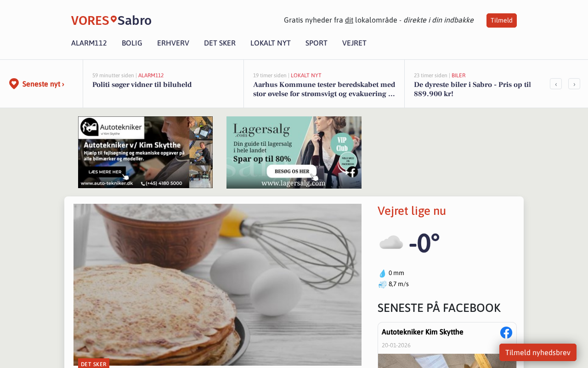Click the cloud weather icon
Viewport: 588px width, 368px height.
(391, 242)
